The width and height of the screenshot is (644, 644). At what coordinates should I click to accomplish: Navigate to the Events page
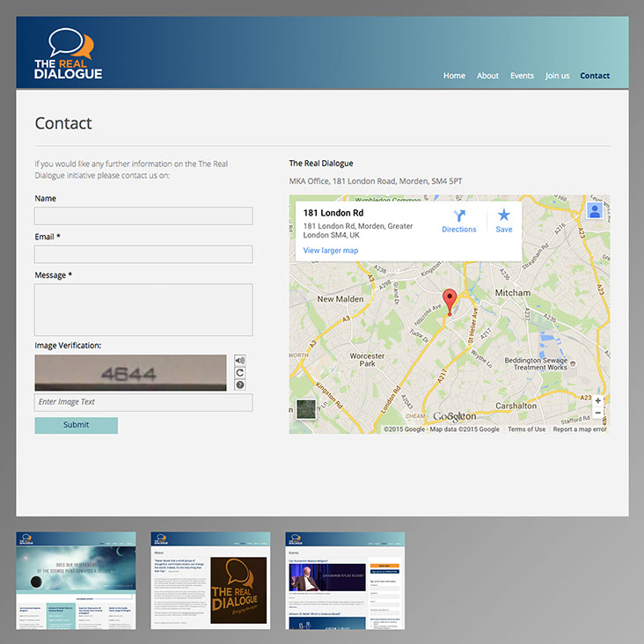click(x=522, y=76)
